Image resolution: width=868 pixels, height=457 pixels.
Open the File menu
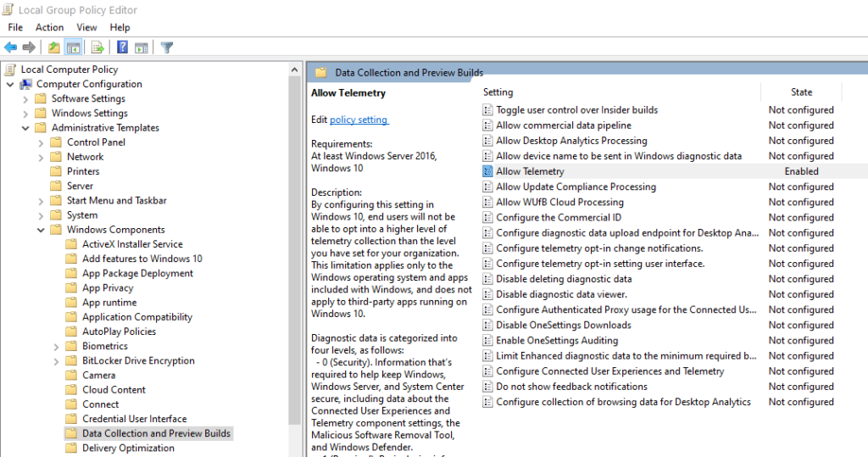[15, 27]
